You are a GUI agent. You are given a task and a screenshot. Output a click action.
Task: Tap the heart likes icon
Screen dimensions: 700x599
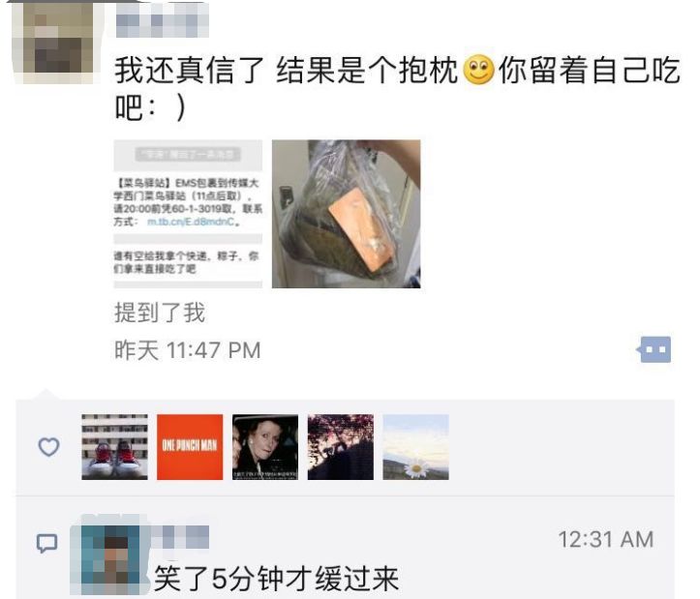[48, 447]
